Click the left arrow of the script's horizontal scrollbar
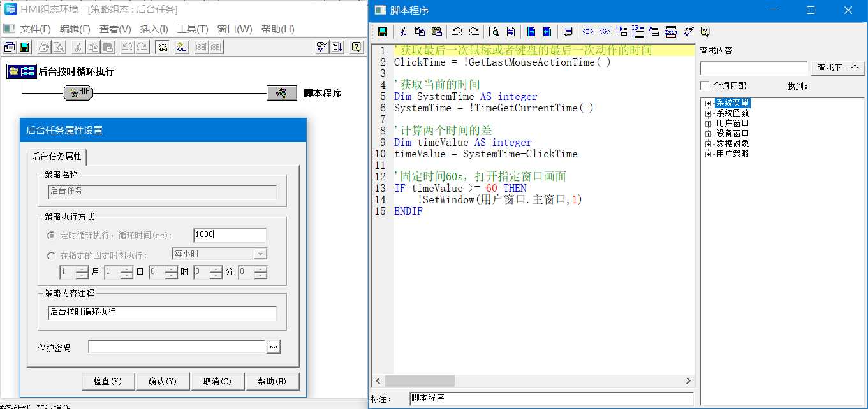The height and width of the screenshot is (409, 868). [378, 380]
